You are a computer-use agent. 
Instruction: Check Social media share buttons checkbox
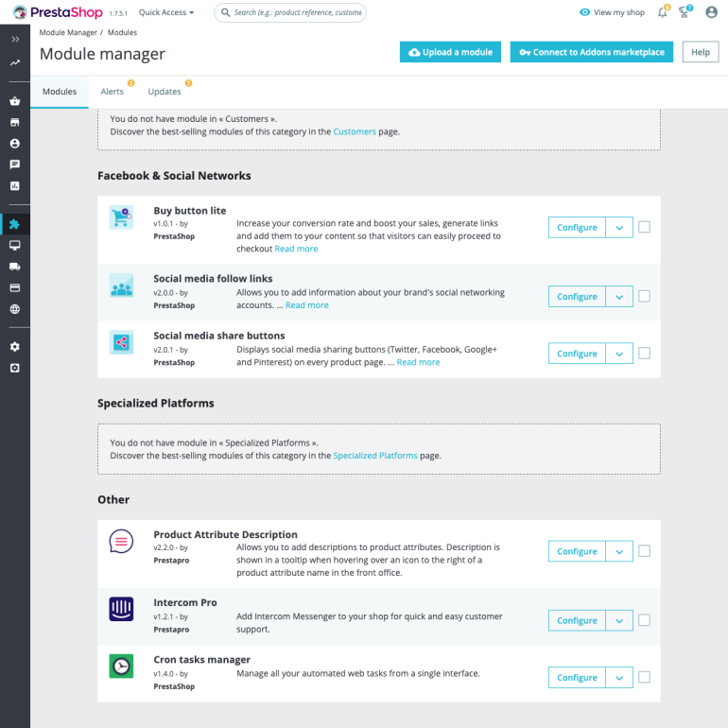(x=645, y=354)
